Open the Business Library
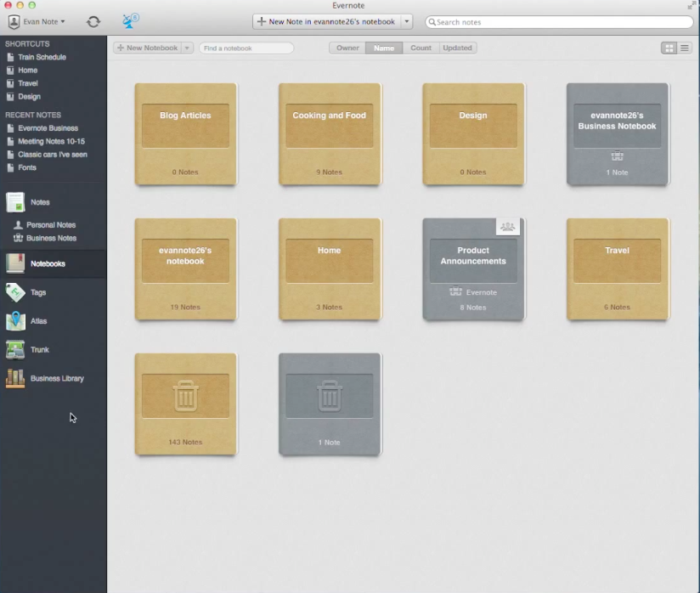The height and width of the screenshot is (593, 700). tap(56, 378)
